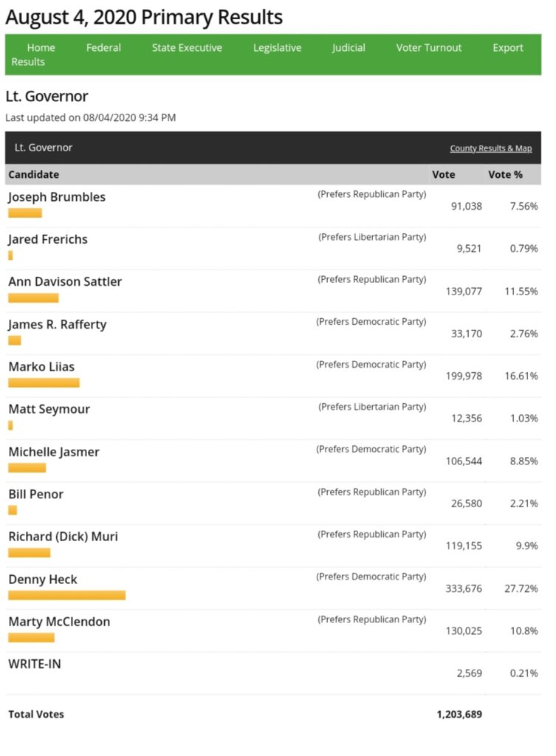
Task: Click Richard (Dick) Muri's name
Action: click(63, 537)
